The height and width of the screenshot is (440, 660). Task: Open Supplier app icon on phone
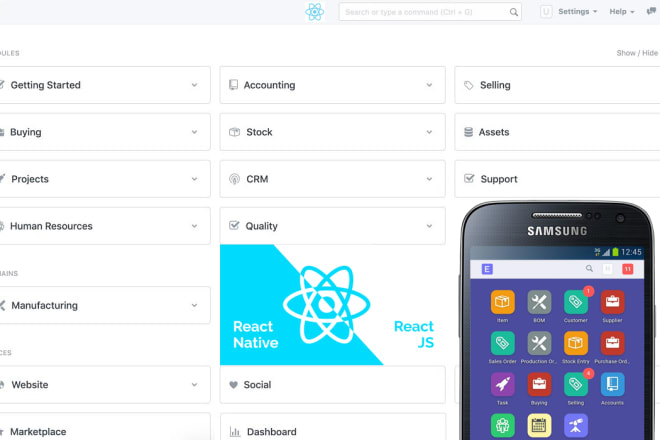click(612, 302)
